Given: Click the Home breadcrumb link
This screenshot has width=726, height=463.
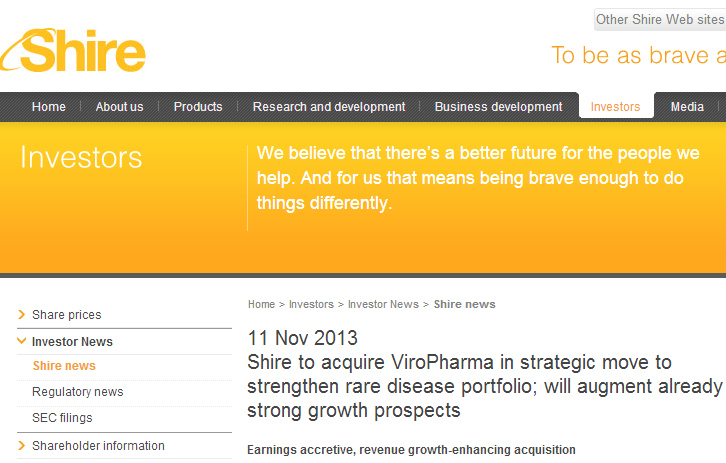Looking at the screenshot, I should coord(261,305).
